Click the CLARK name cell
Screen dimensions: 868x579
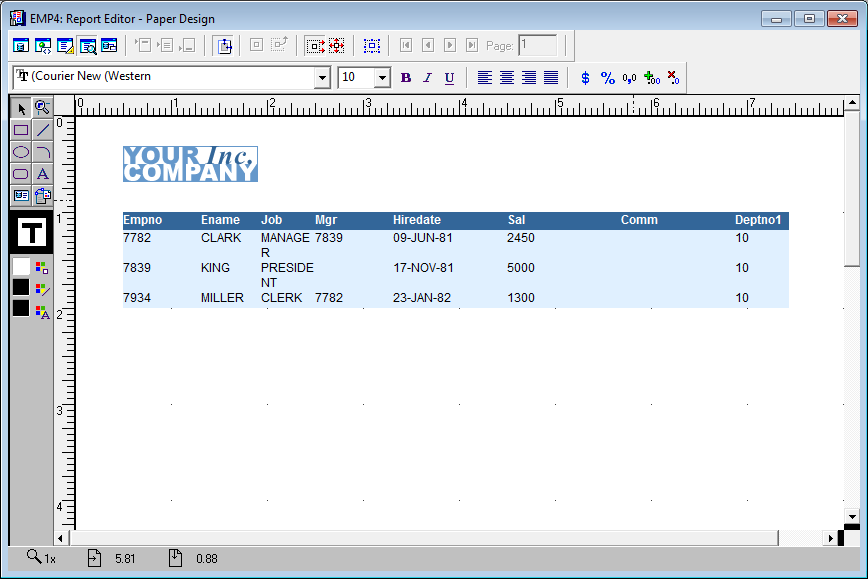coord(221,238)
